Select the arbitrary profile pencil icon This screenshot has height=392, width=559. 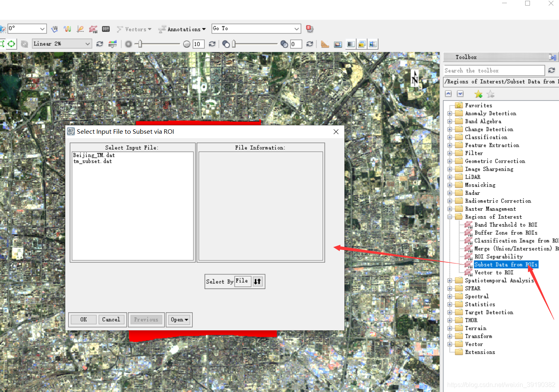(80, 29)
